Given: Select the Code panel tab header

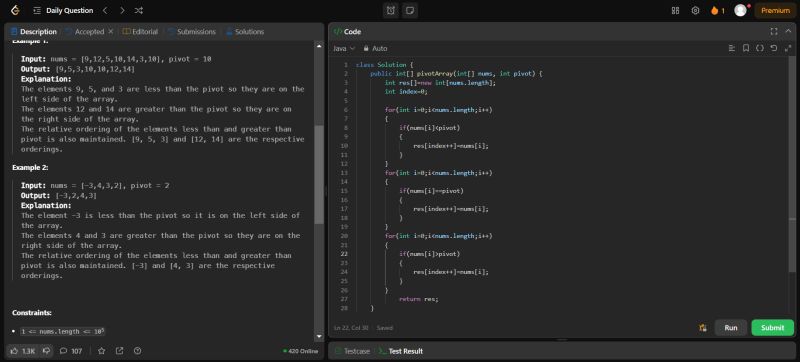Looking at the screenshot, I should click(347, 32).
